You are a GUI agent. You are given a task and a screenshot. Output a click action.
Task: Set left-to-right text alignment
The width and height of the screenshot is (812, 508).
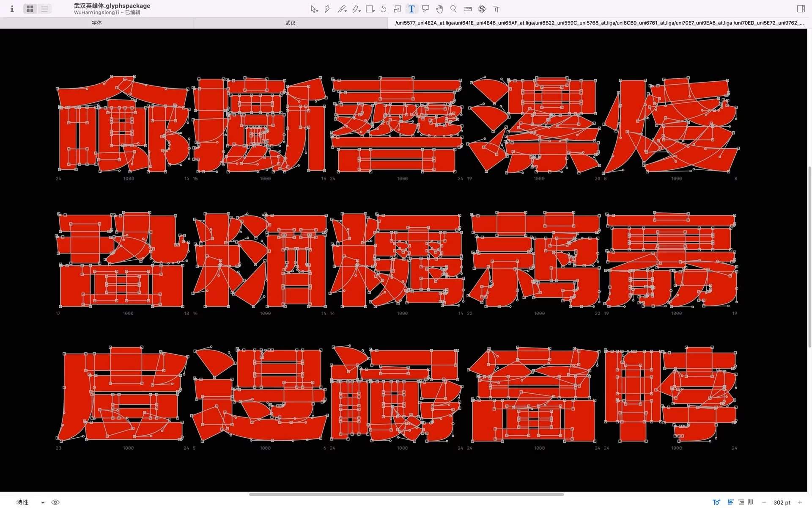point(730,502)
